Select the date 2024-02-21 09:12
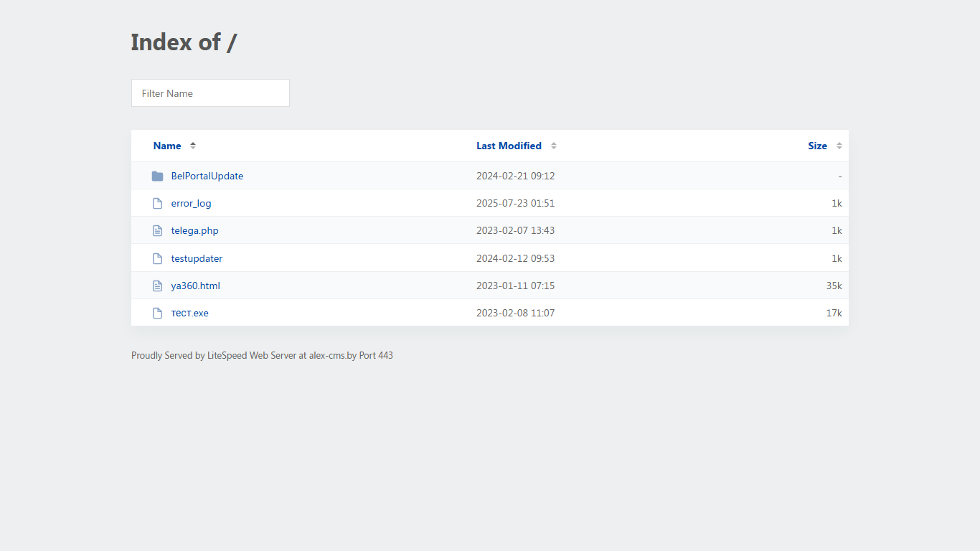This screenshot has width=980, height=551. click(515, 176)
